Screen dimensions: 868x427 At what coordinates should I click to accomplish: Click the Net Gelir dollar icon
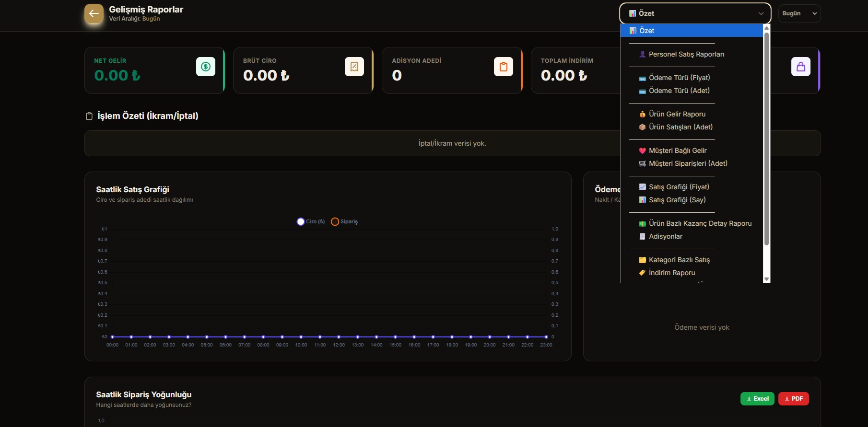point(206,67)
